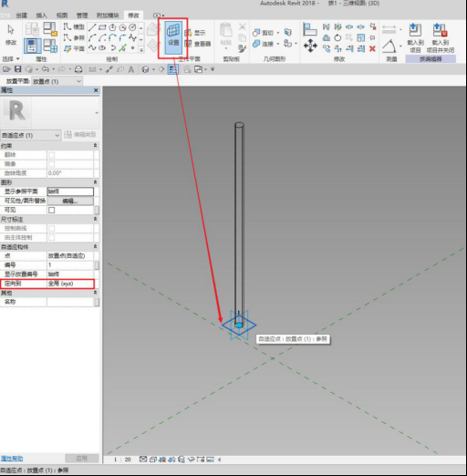This screenshot has width=467, height=476.
Task: Toggle the Visible checkbox in properties
Action: pos(52,210)
